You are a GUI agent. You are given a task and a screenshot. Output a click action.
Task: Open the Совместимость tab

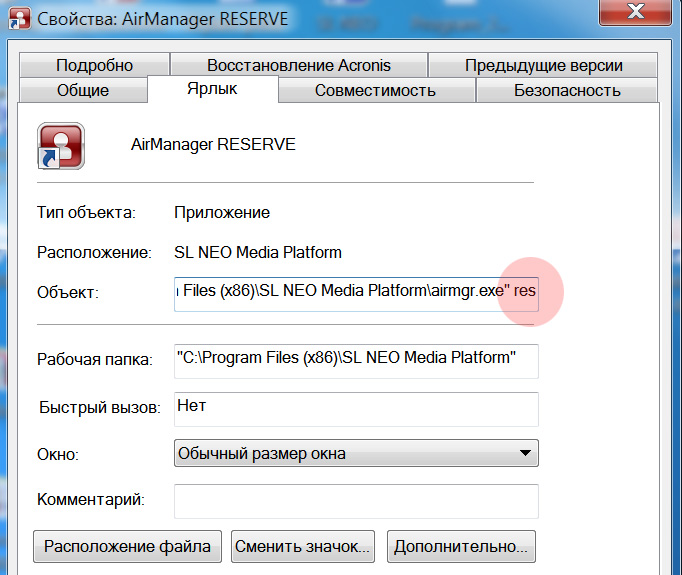coord(375,90)
